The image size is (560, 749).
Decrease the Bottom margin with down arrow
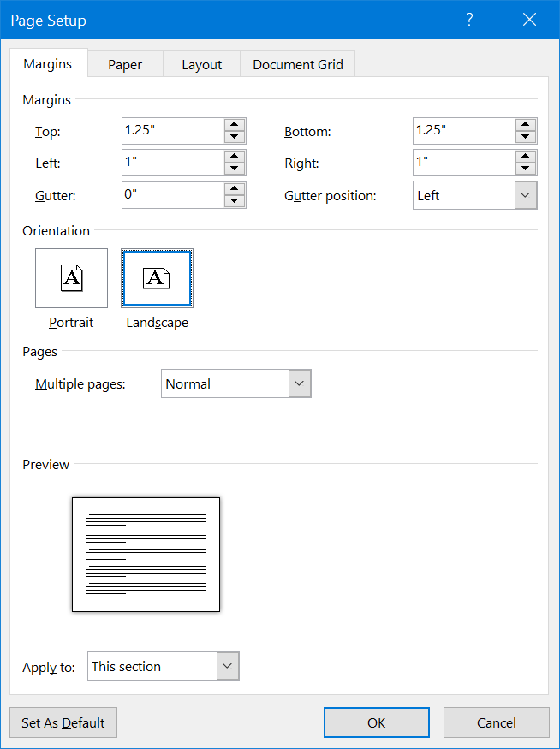point(526,137)
